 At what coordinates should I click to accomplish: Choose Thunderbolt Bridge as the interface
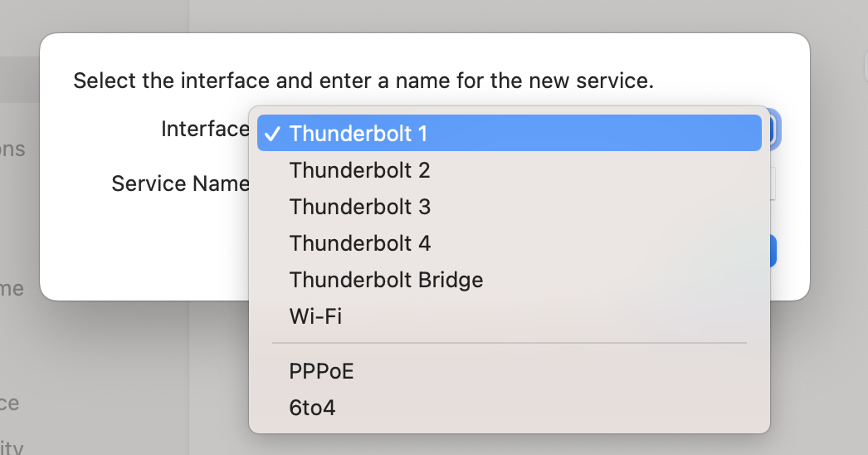pyautogui.click(x=510, y=280)
